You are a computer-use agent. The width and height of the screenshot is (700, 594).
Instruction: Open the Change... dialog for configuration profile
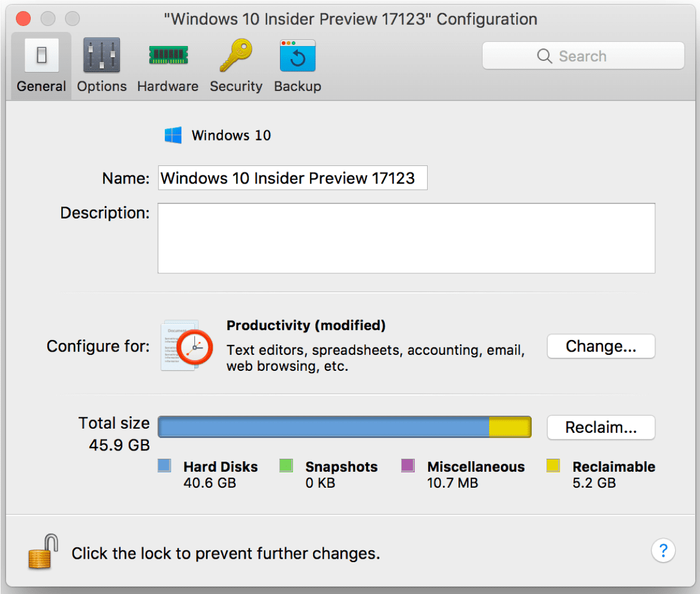click(601, 346)
